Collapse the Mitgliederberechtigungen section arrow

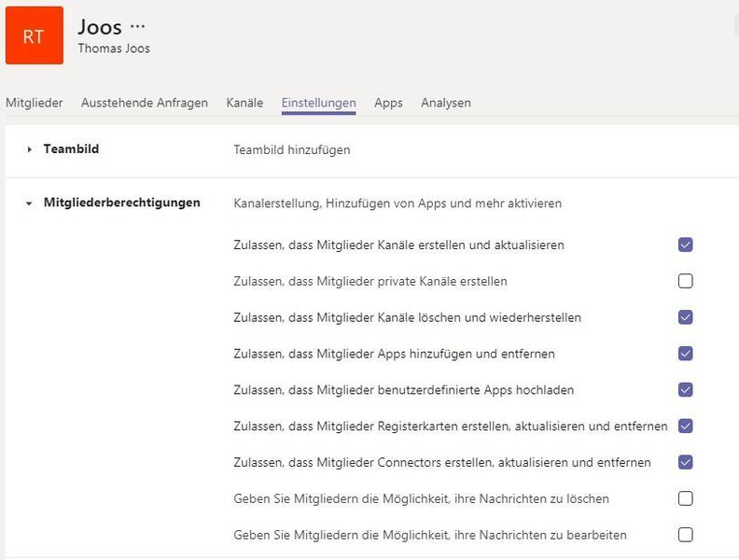pos(29,203)
